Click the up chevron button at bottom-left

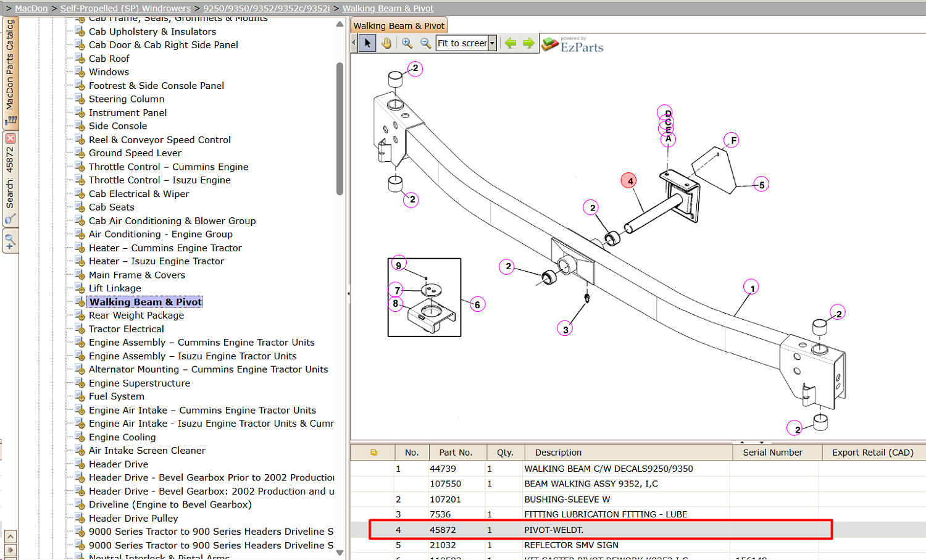click(10, 536)
